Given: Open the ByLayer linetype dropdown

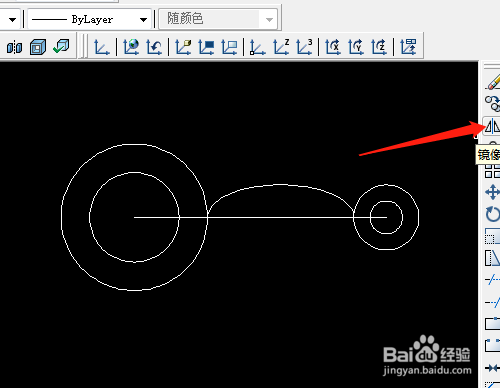Looking at the screenshot, I should (x=89, y=19).
